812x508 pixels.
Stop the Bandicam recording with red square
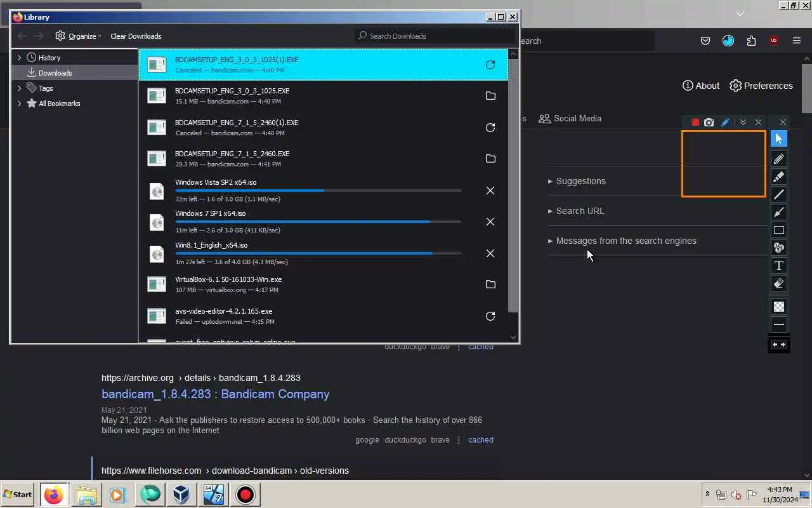[x=695, y=123]
